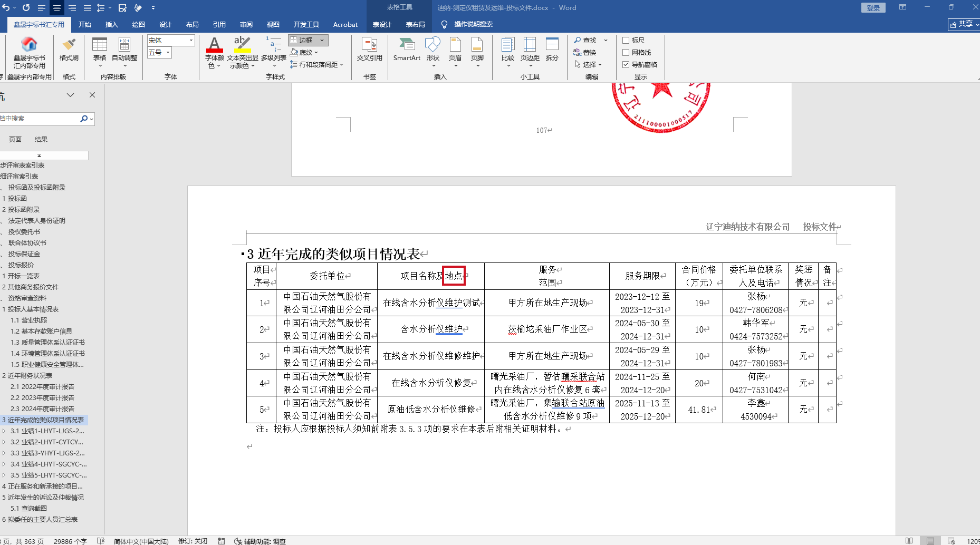Go to heading 1.1 营业执照
980x545 pixels.
point(28,320)
